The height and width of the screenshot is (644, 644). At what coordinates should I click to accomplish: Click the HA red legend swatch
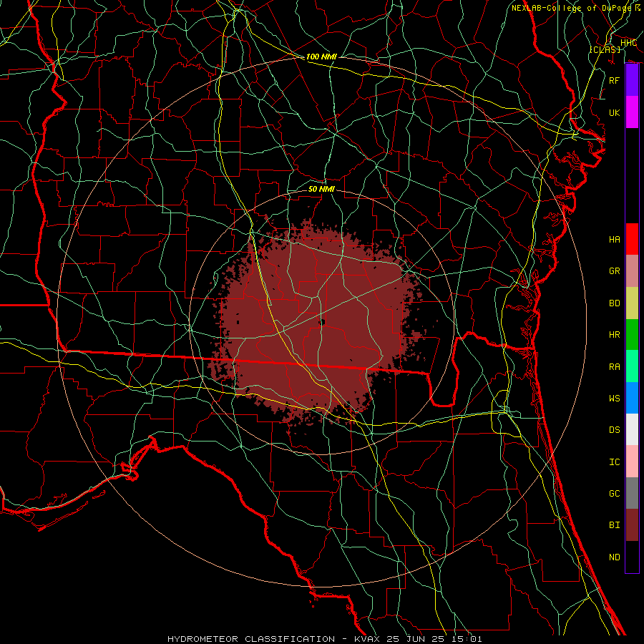(x=632, y=239)
